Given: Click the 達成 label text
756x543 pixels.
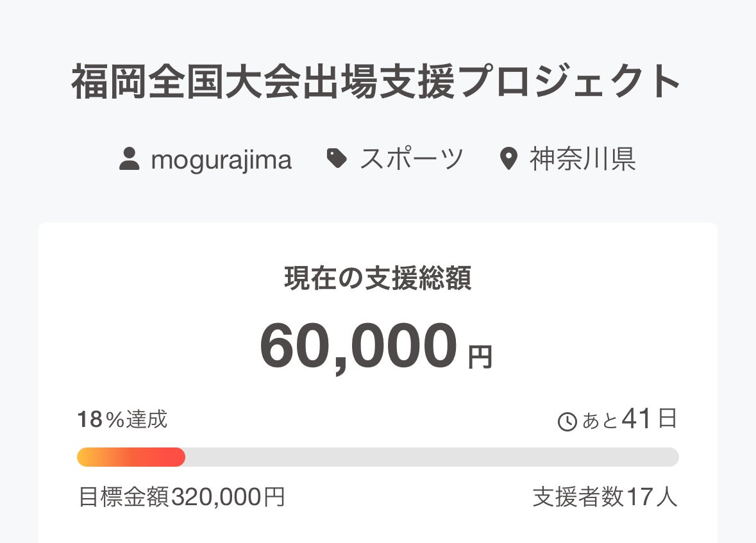Looking at the screenshot, I should click(147, 420).
